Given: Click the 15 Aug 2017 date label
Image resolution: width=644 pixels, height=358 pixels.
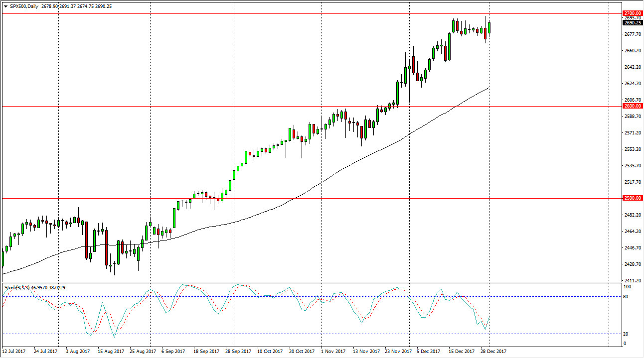Looking at the screenshot, I should point(110,352).
